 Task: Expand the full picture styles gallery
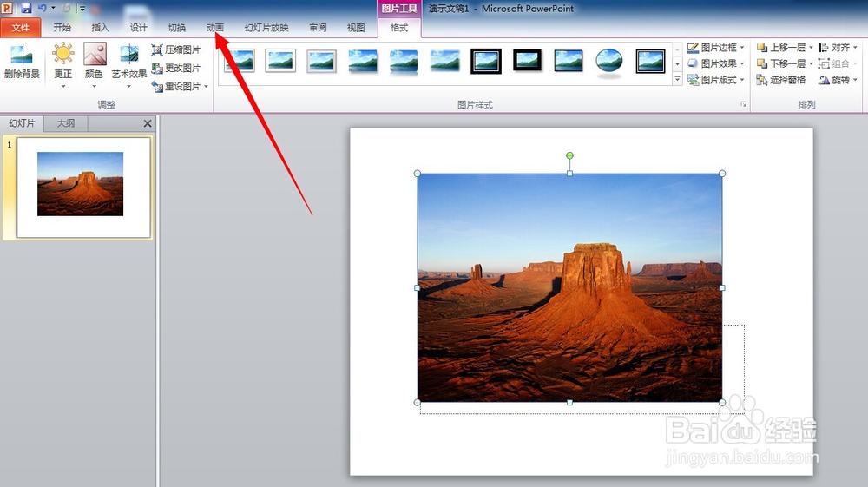tap(678, 80)
